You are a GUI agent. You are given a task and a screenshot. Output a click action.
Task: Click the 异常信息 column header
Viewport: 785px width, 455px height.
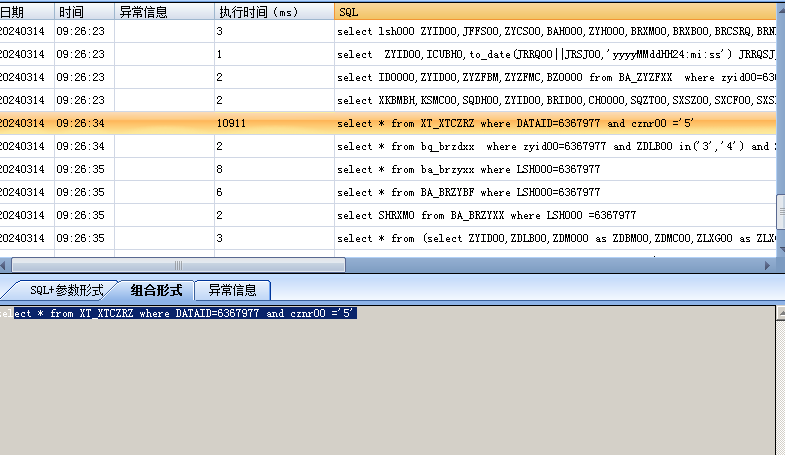(x=164, y=12)
